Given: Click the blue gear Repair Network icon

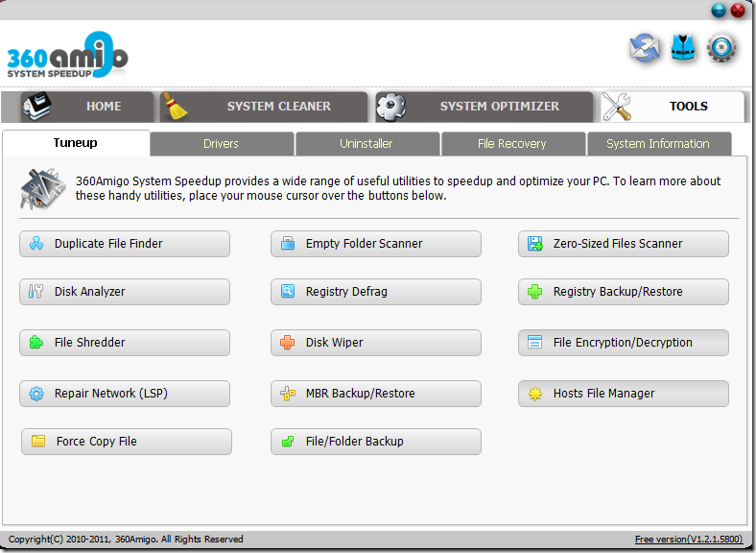Looking at the screenshot, I should 36,394.
